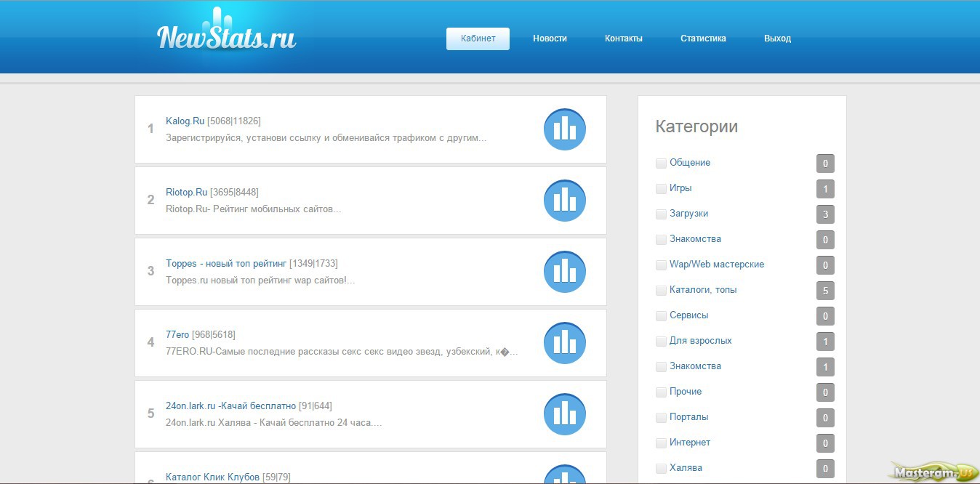The image size is (980, 484).
Task: Open the 24on.lark.ru -Качай бесплатно link
Action: tap(231, 406)
